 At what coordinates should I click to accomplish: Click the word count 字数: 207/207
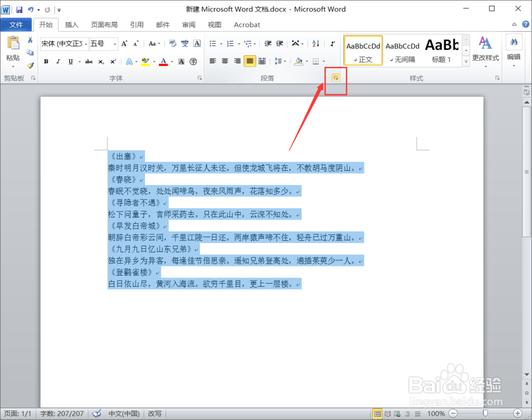tap(62, 413)
